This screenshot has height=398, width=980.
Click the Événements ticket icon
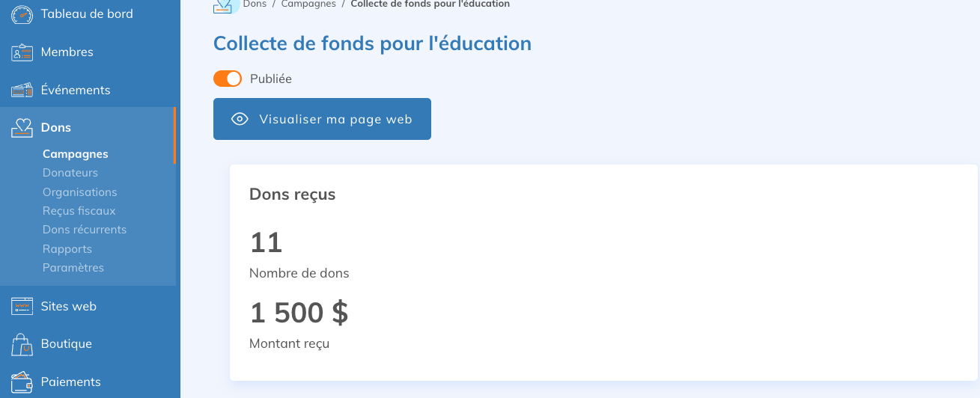[x=22, y=90]
